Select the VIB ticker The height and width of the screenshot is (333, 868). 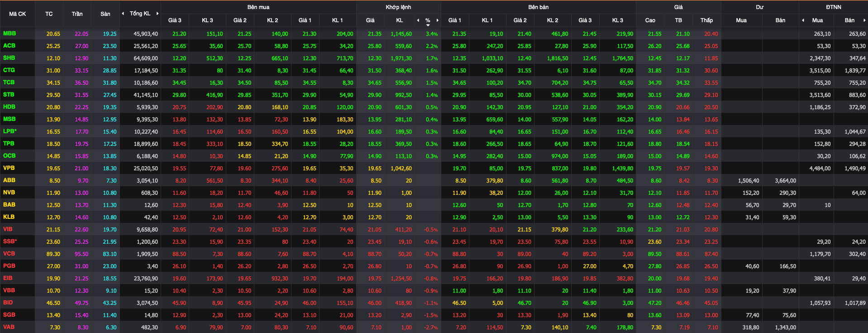tap(8, 229)
